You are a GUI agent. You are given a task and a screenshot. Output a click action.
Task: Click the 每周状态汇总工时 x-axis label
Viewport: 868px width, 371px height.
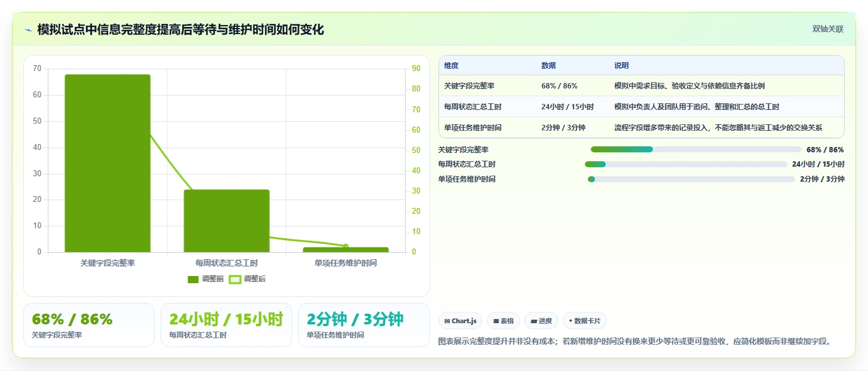tap(226, 263)
